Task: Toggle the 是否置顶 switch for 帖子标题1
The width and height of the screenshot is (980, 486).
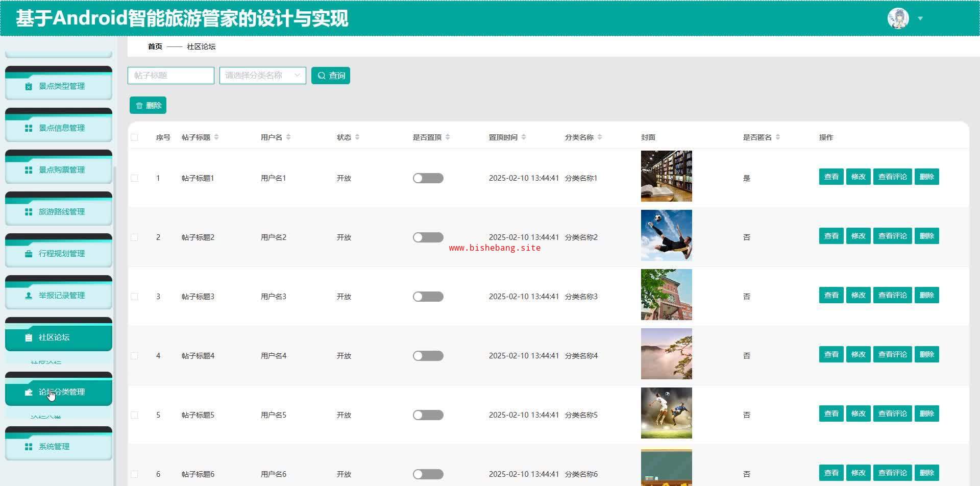Action: point(428,178)
